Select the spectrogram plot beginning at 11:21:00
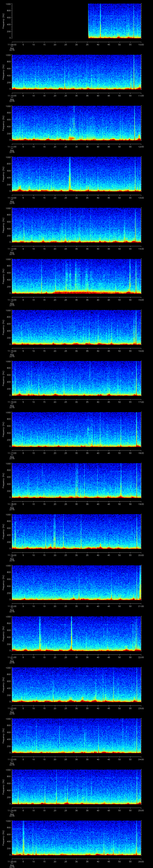153x868 pixels. point(77,633)
